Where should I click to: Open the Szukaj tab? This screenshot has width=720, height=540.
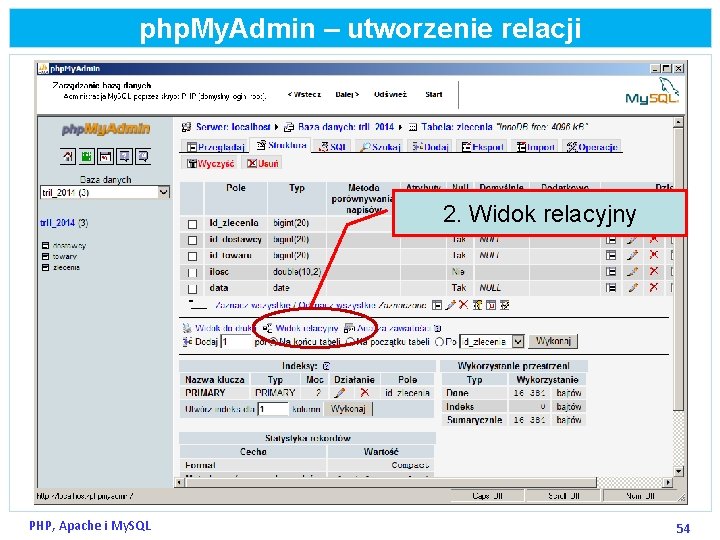[x=380, y=147]
